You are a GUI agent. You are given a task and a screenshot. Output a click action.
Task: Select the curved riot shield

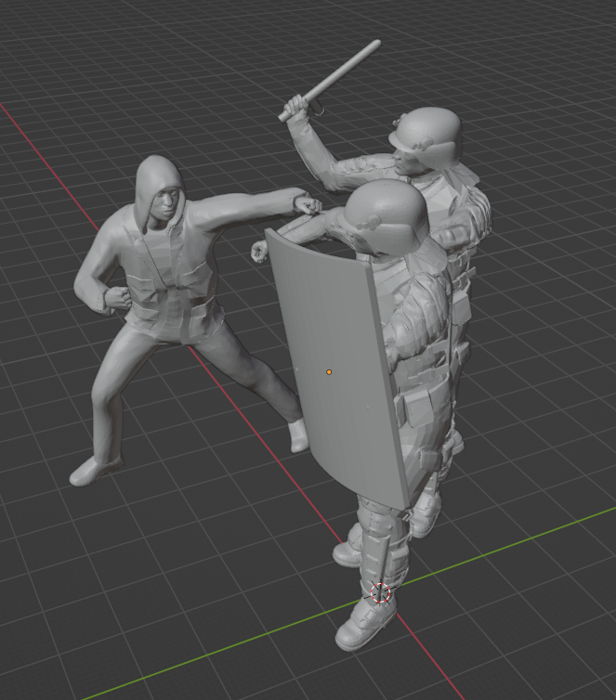coord(339,370)
